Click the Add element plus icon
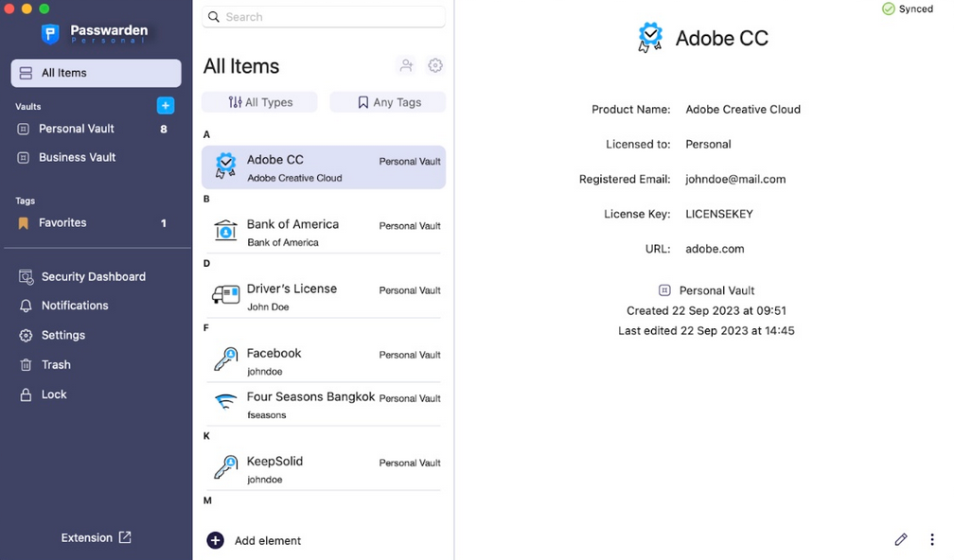 [216, 540]
